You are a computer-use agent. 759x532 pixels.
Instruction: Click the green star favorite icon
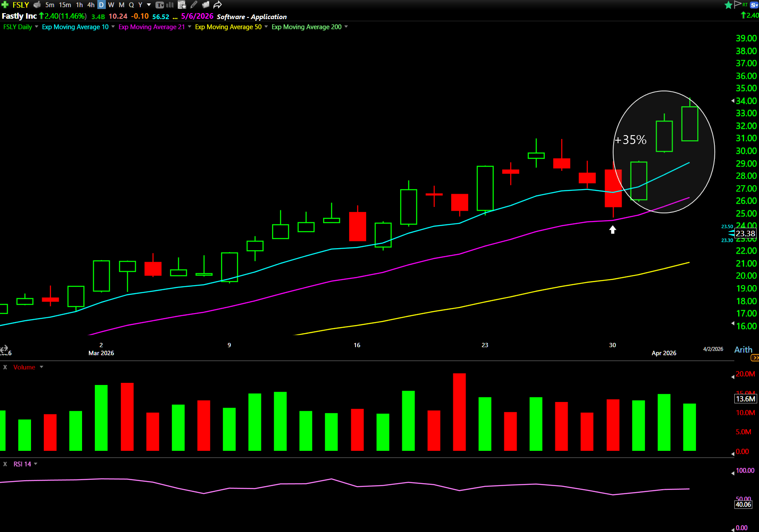pyautogui.click(x=728, y=5)
